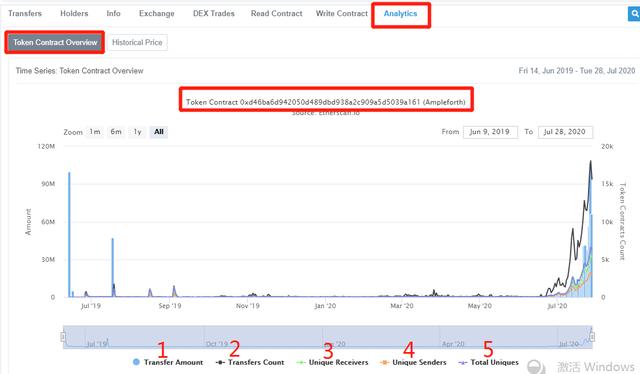
Task: Toggle Transfers Count legend series
Action: click(250, 362)
